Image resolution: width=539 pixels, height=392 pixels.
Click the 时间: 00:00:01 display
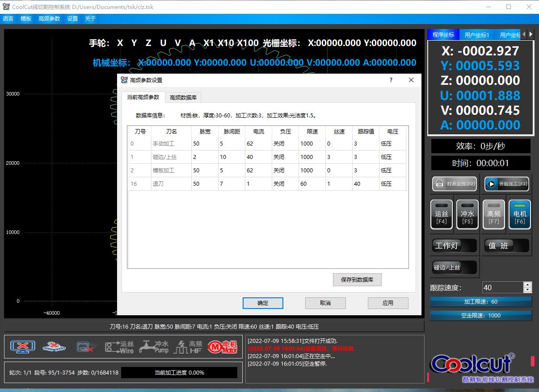[480, 163]
